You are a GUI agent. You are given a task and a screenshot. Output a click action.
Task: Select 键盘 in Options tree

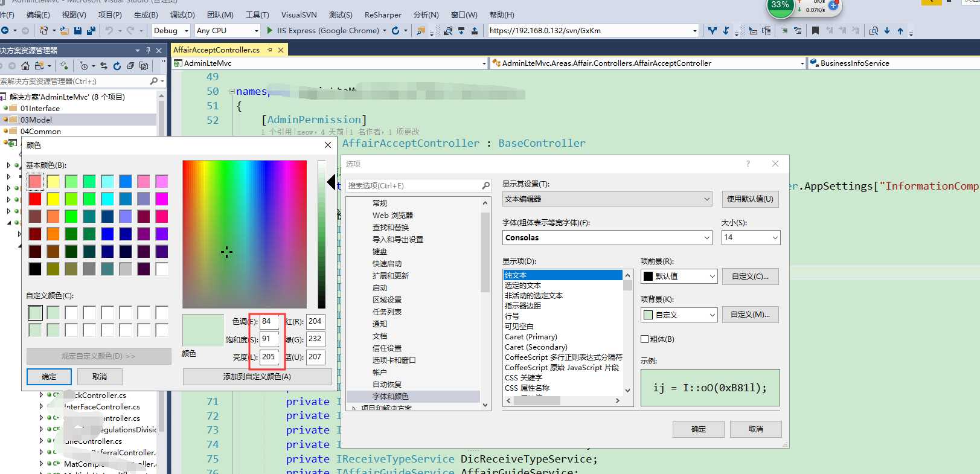(380, 252)
